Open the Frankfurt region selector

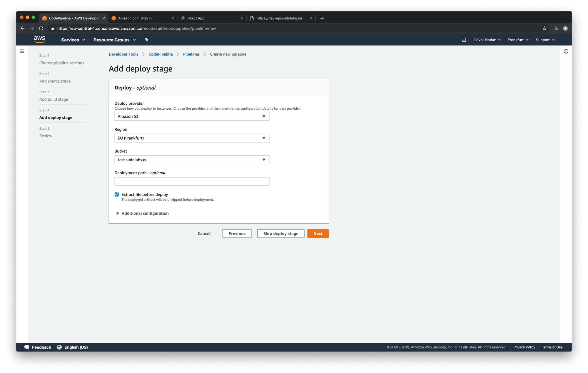pyautogui.click(x=518, y=40)
